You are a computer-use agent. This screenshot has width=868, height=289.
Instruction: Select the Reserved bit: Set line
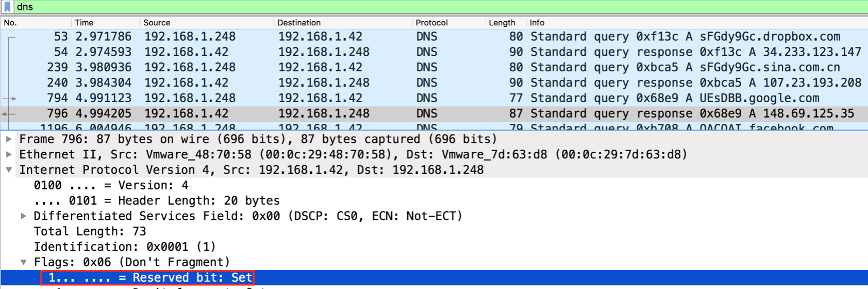149,278
